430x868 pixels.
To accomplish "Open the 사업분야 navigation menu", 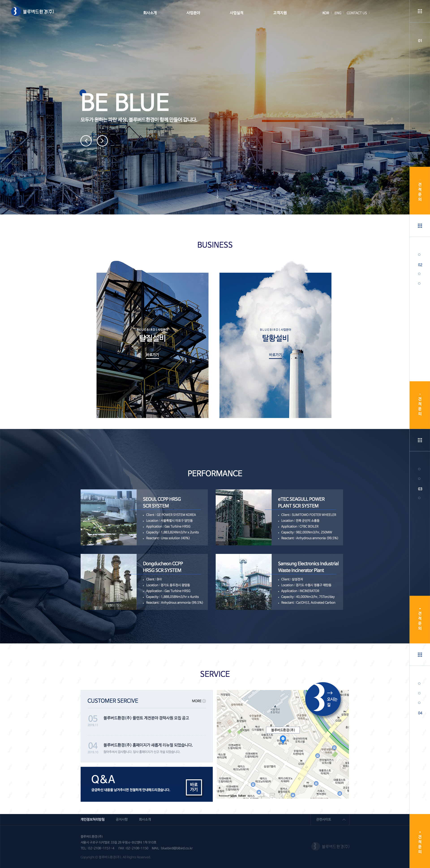I will tap(193, 13).
